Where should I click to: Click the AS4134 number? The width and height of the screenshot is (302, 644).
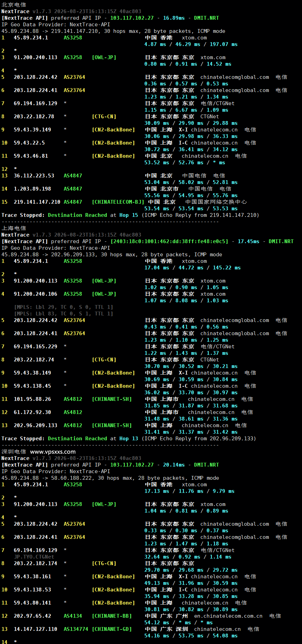(x=73, y=616)
